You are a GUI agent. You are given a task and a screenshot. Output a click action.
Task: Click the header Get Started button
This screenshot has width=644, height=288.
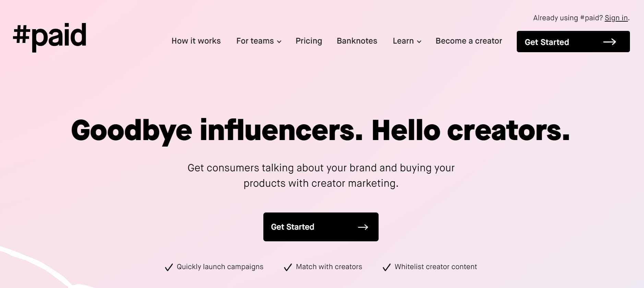[x=573, y=42]
